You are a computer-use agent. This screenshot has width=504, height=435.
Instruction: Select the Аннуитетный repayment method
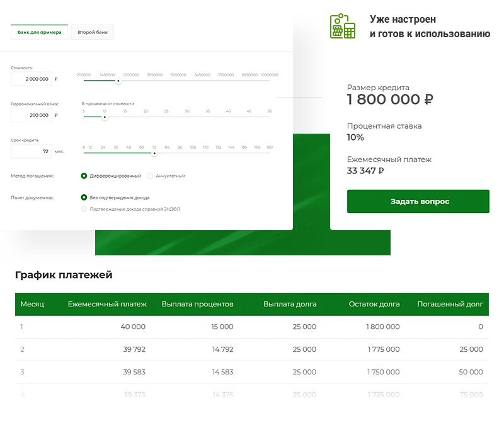coord(150,176)
